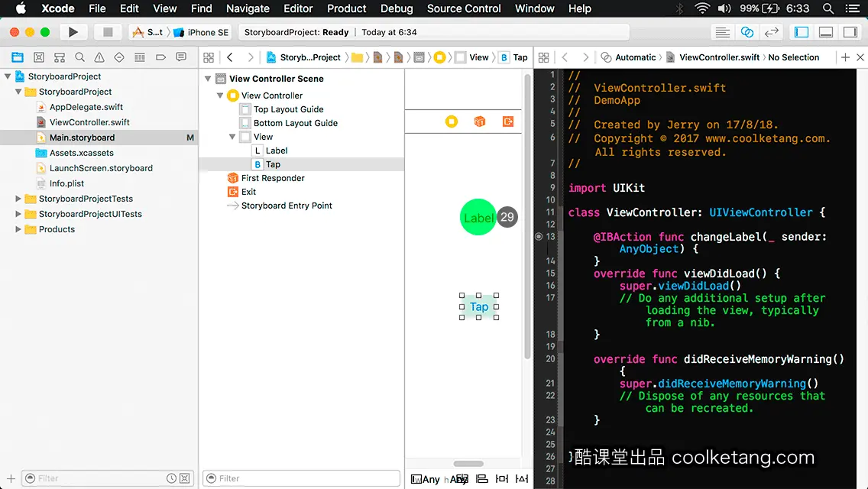
Task: Open the Issue navigator tab
Action: coord(99,57)
